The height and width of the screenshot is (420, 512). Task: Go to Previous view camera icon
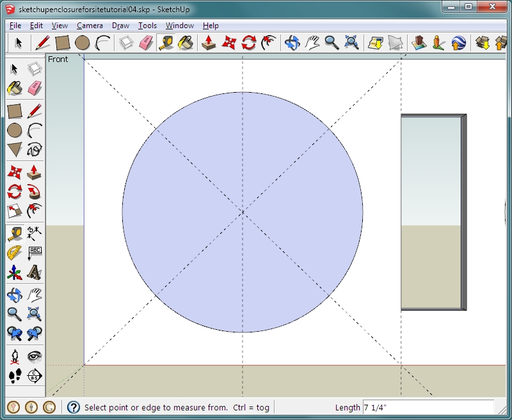(x=15, y=334)
